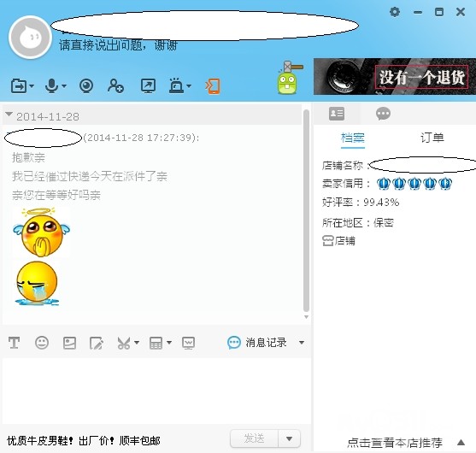
Task: Expand the 消息记录 dropdown arrow
Action: coord(302,343)
